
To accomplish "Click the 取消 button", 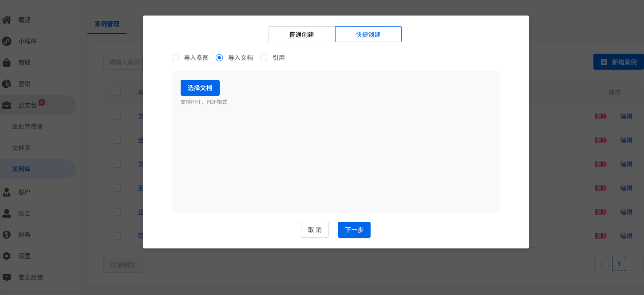I will point(315,230).
